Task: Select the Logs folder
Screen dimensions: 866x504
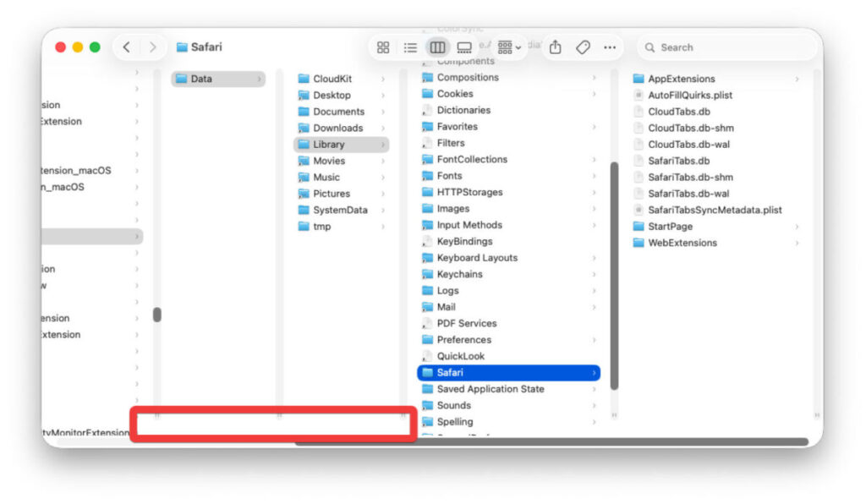Action: (x=508, y=291)
